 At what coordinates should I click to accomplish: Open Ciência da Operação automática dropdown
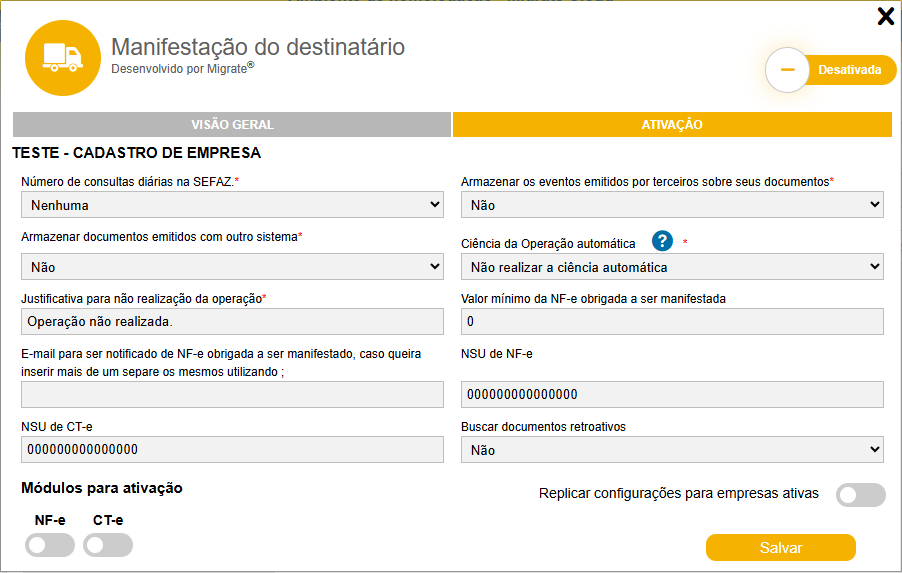pyautogui.click(x=672, y=267)
